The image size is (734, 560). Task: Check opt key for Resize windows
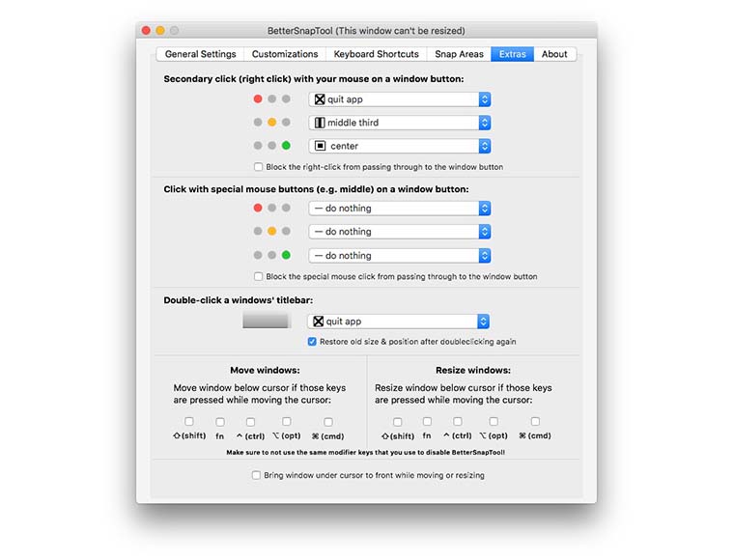[494, 422]
